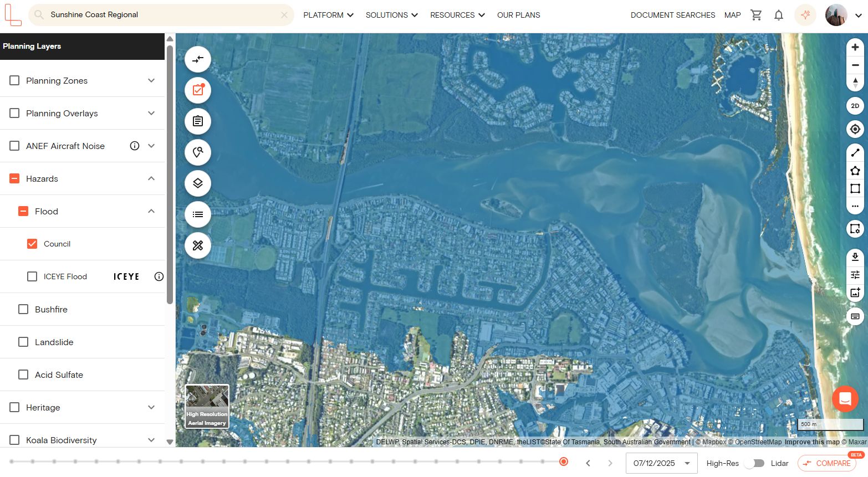The width and height of the screenshot is (868, 477).
Task: Toggle the Flood checkbox
Action: pyautogui.click(x=23, y=211)
